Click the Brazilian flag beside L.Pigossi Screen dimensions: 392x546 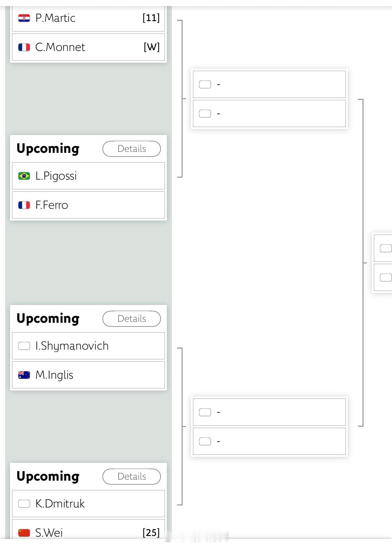pyautogui.click(x=24, y=176)
